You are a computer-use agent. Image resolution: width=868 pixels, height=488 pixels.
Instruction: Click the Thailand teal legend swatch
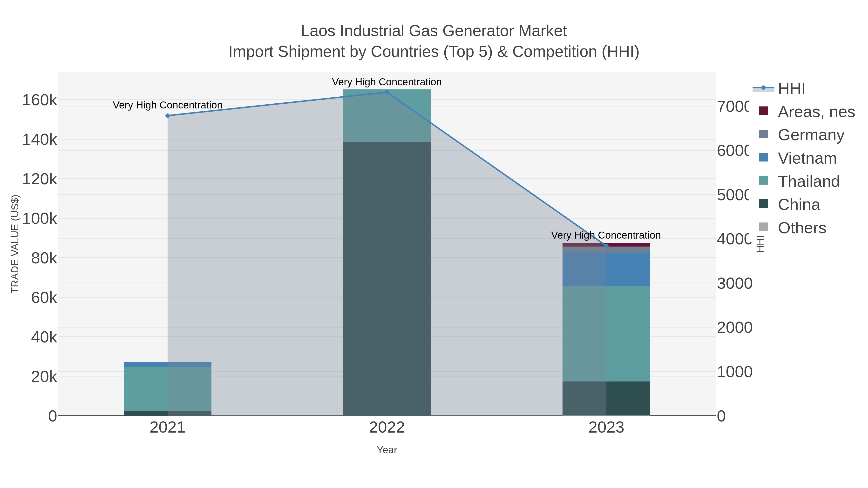coord(764,180)
